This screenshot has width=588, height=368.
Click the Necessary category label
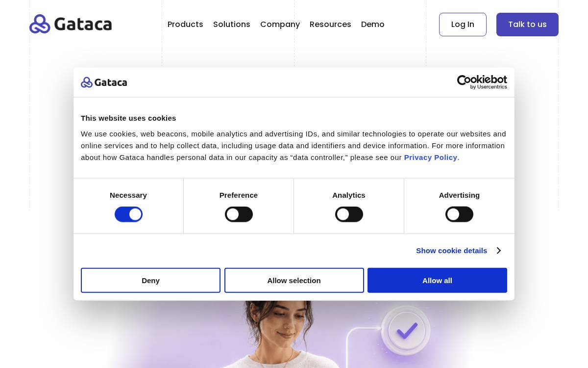coord(128,195)
